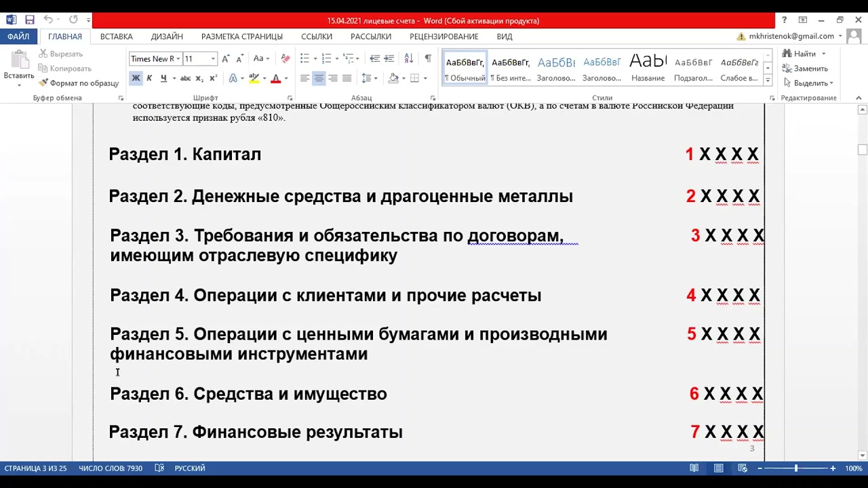Image resolution: width=868 pixels, height=488 pixels.
Task: Click the zoom in plus button
Action: (833, 468)
